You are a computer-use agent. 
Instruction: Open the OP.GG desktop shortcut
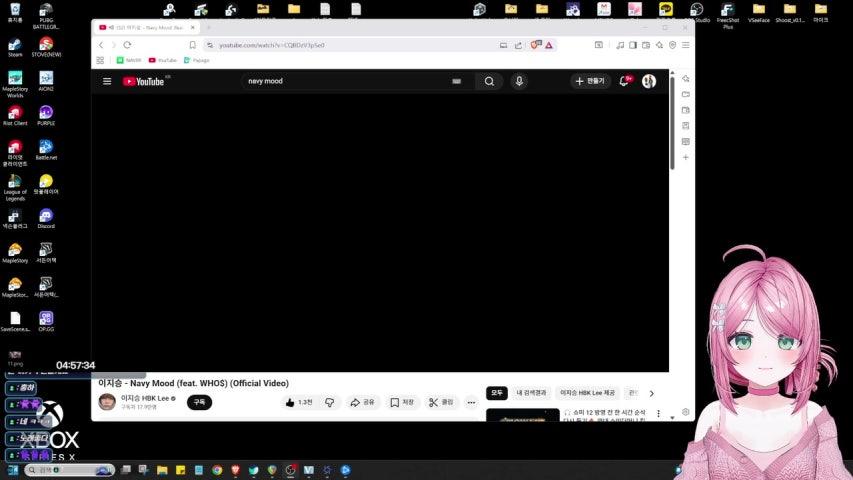pyautogui.click(x=46, y=322)
